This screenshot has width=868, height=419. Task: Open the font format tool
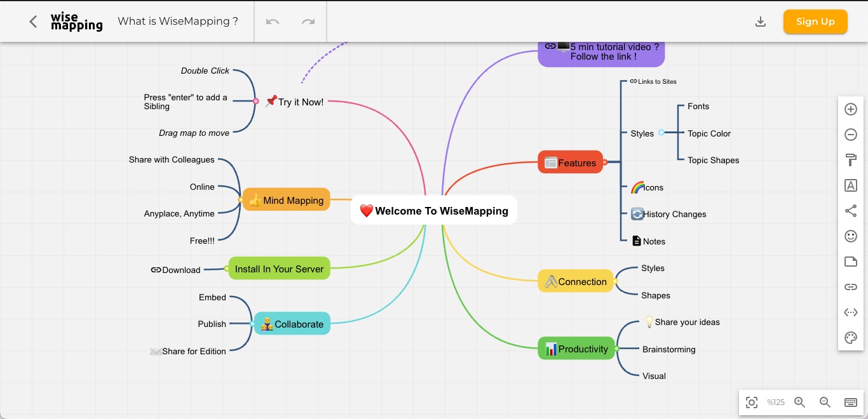tap(851, 185)
